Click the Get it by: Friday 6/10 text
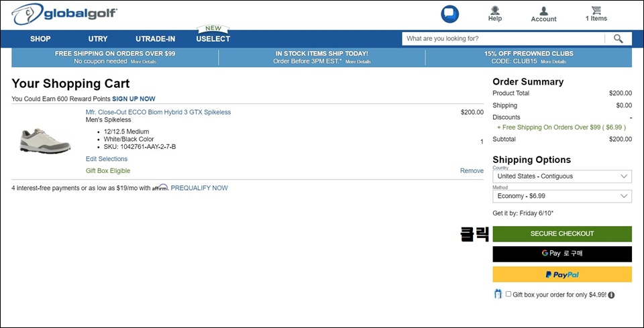644x328 pixels. [523, 213]
